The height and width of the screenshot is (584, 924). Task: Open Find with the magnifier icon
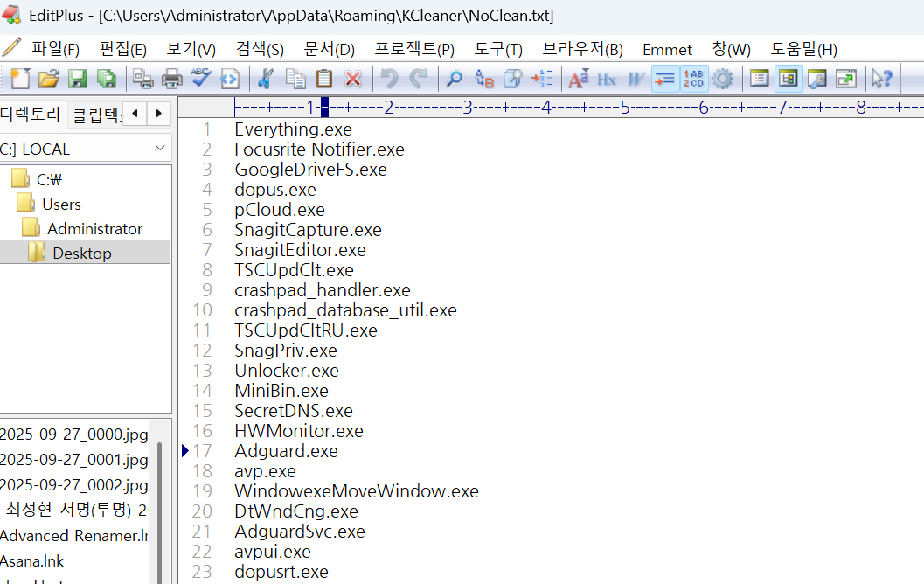click(455, 79)
